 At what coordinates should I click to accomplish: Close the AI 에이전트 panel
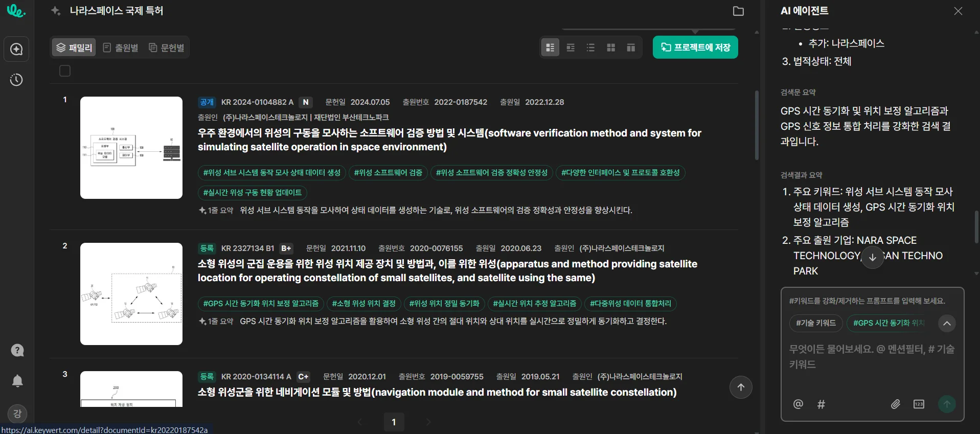click(958, 11)
